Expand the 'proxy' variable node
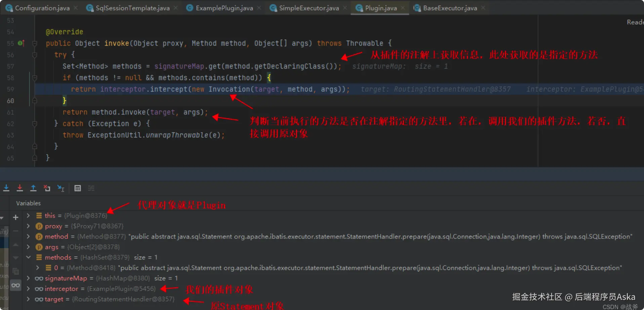Image resolution: width=644 pixels, height=310 pixels. (x=28, y=226)
